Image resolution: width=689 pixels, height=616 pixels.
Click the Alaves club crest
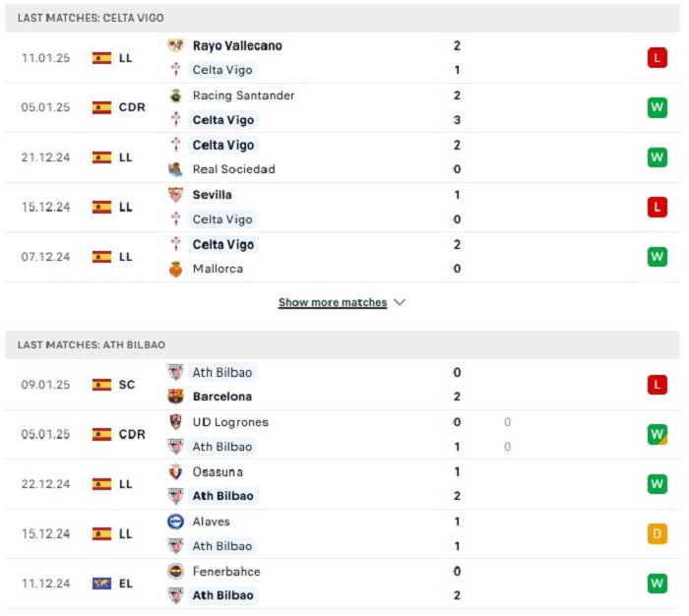tap(176, 522)
